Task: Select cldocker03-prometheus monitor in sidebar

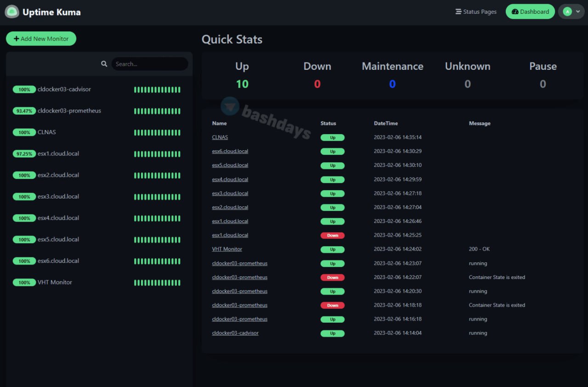Action: pyautogui.click(x=99, y=111)
